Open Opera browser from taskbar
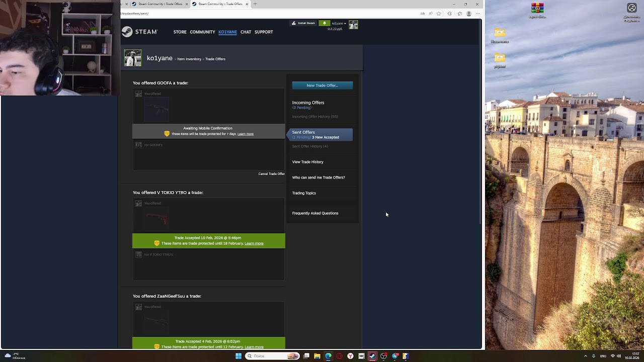Viewport: 644px width, 362px height. (x=339, y=356)
